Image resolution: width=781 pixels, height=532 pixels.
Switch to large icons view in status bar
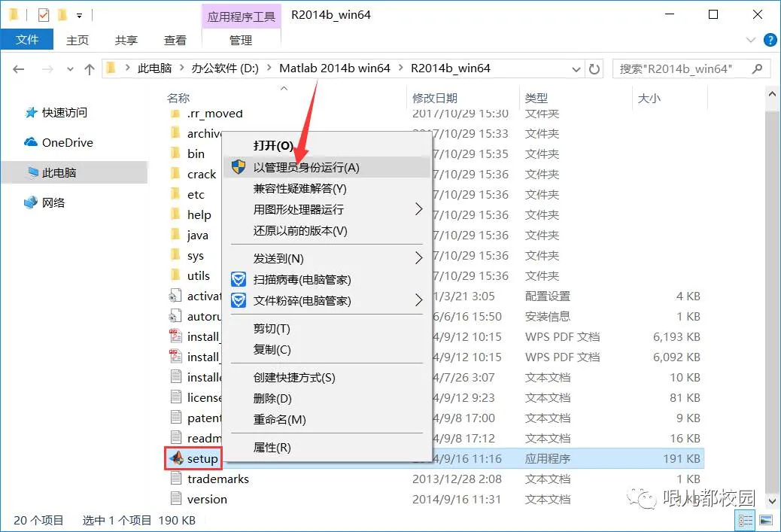[x=765, y=521]
